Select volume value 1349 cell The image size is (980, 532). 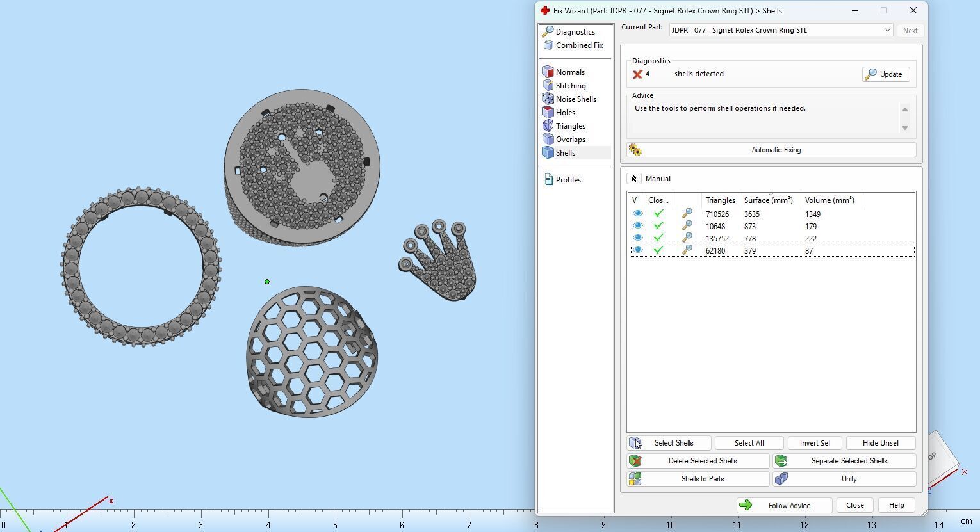click(x=812, y=214)
